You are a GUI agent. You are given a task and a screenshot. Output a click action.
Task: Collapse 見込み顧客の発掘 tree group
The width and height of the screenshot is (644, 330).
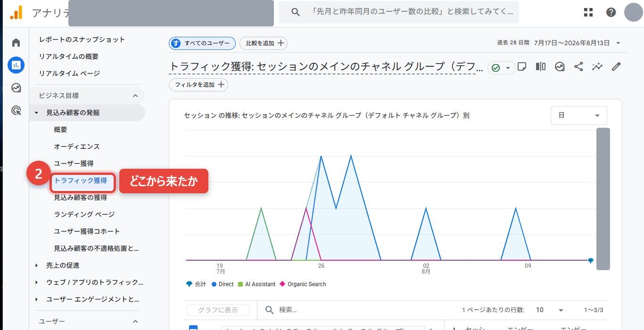tap(37, 113)
